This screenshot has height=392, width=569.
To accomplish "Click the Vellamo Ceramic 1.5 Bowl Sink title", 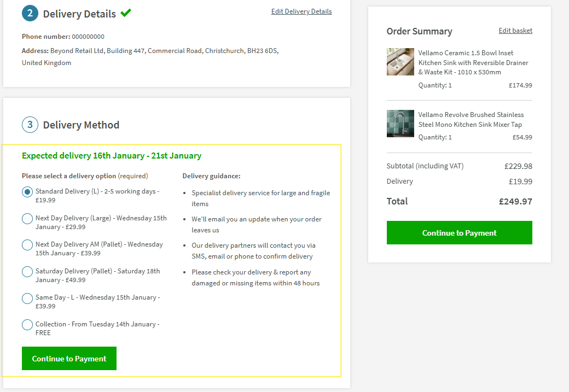I will [x=473, y=62].
